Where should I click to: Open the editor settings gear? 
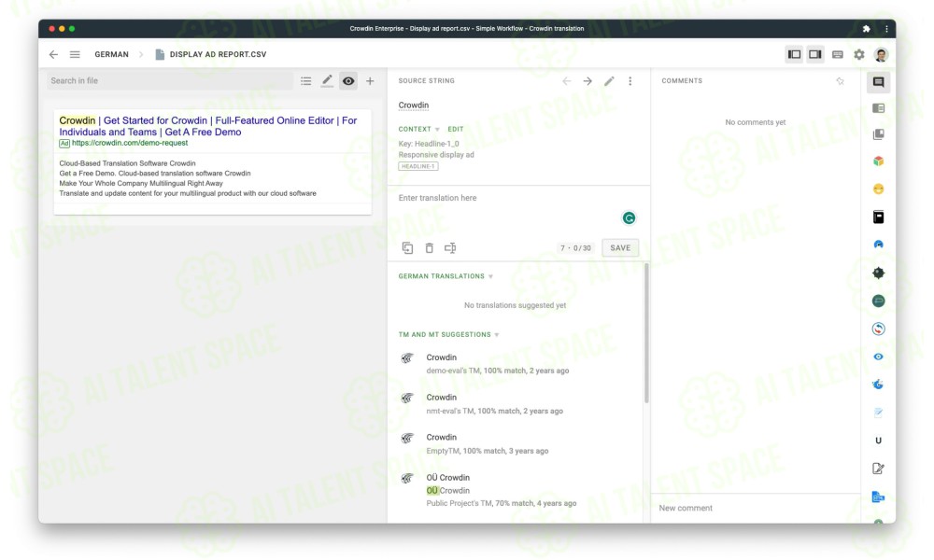[x=859, y=54]
